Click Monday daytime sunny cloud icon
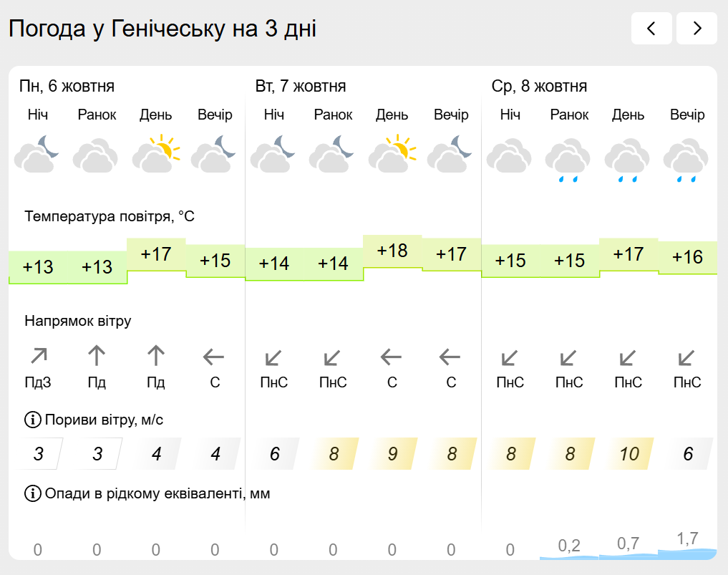 tap(156, 153)
